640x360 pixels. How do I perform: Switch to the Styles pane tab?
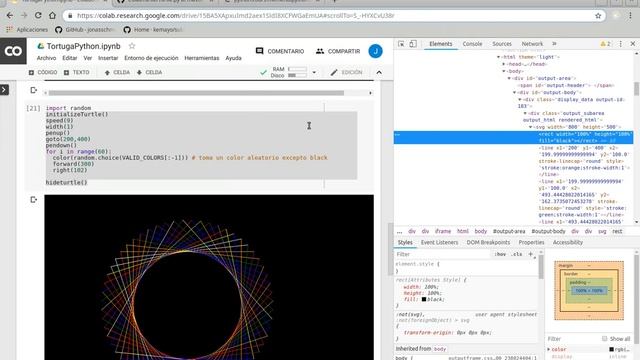(x=405, y=242)
